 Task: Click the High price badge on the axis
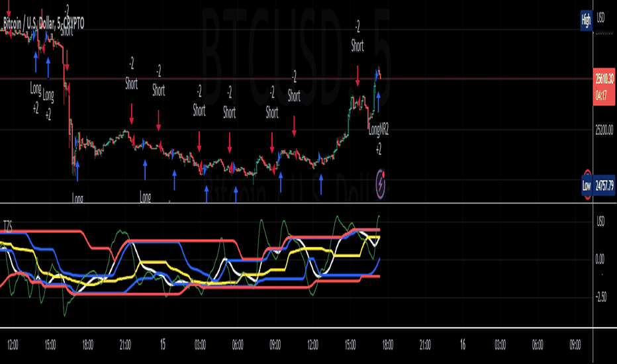(x=587, y=20)
